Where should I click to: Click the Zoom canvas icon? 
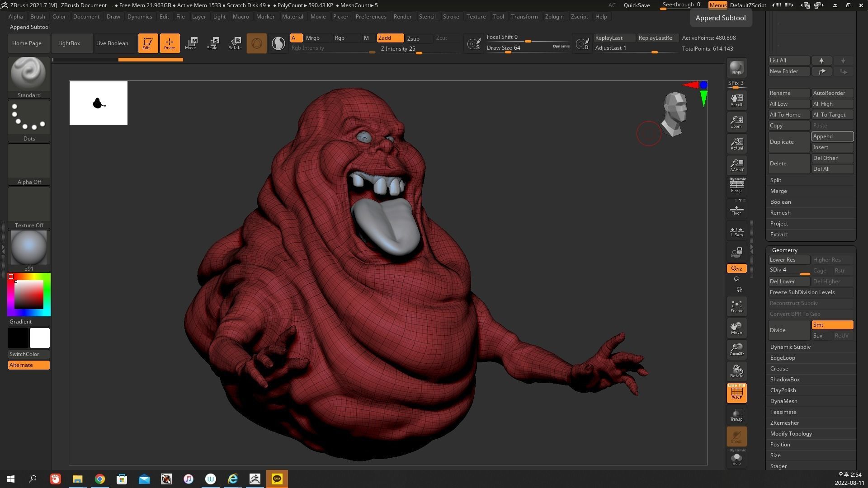pos(736,122)
